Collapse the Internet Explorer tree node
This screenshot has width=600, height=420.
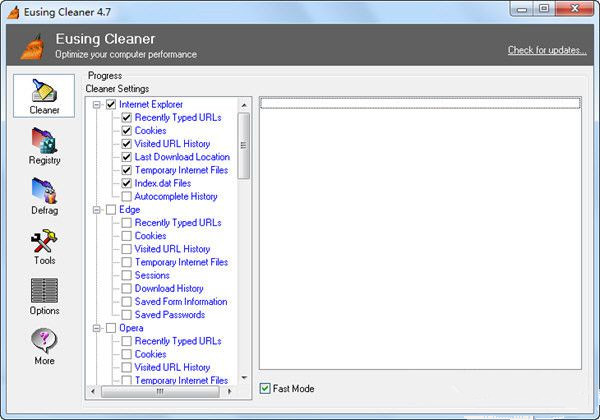(97, 104)
